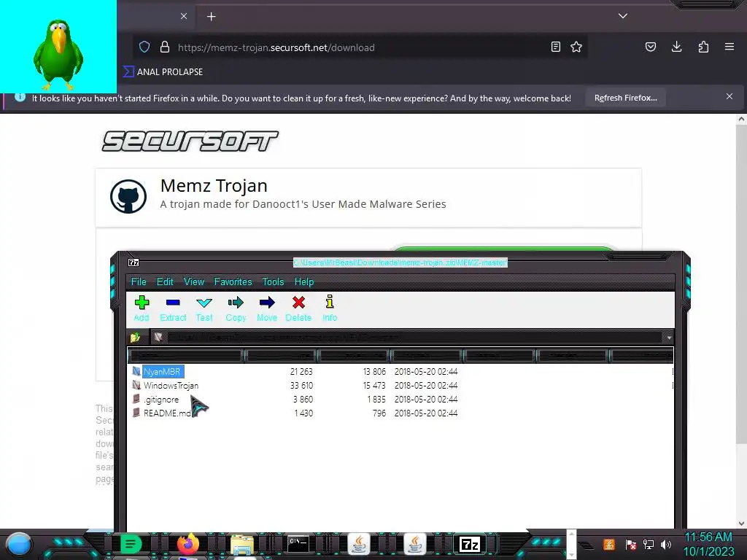Click the 7-Zip taskbar icon
Viewport: 747px width, 560px height.
click(x=470, y=544)
